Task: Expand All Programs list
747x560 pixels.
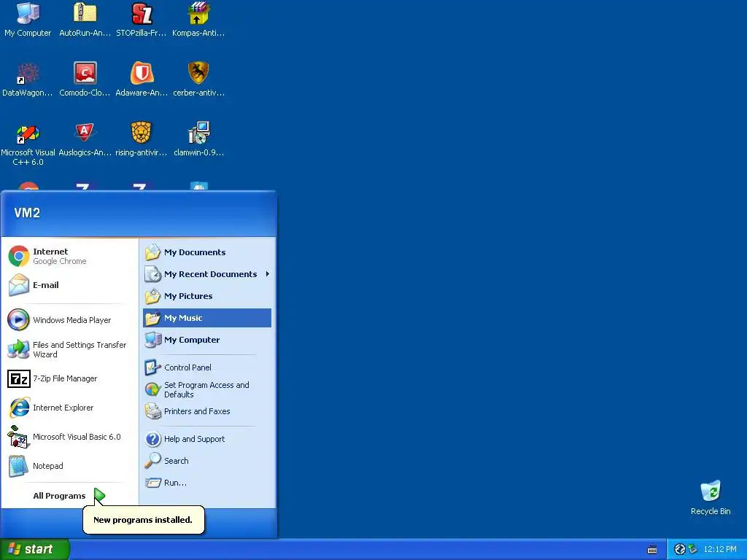Action: point(69,496)
